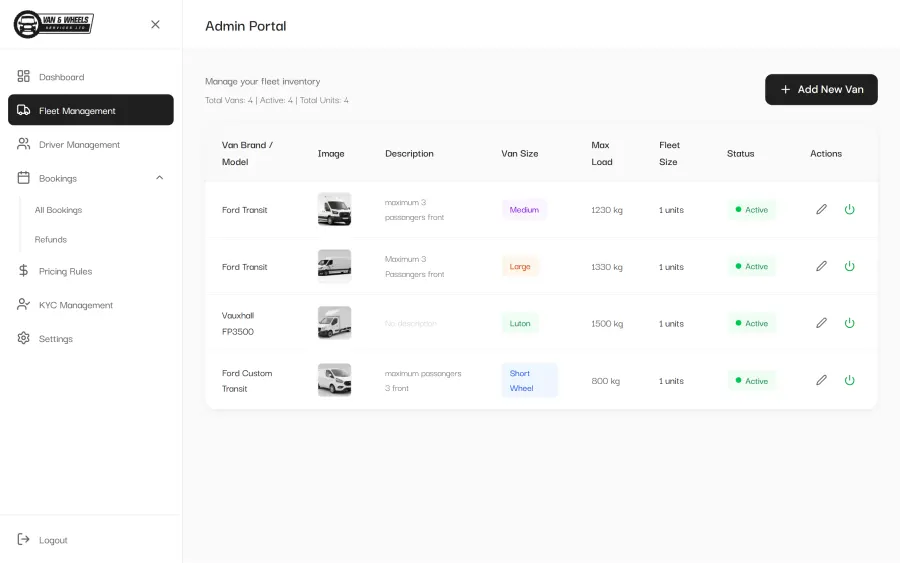Close the sidebar with the X icon
The width and height of the screenshot is (900, 563).
(155, 24)
